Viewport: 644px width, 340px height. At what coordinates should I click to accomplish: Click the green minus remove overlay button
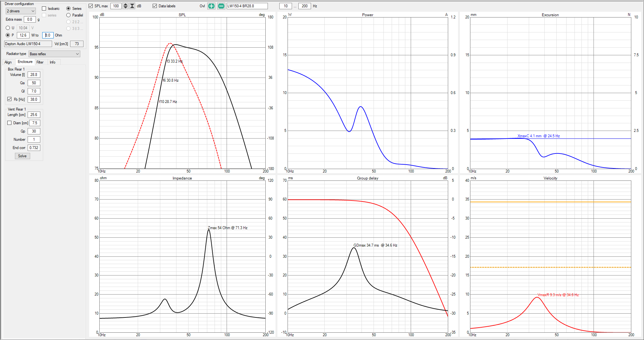click(221, 6)
